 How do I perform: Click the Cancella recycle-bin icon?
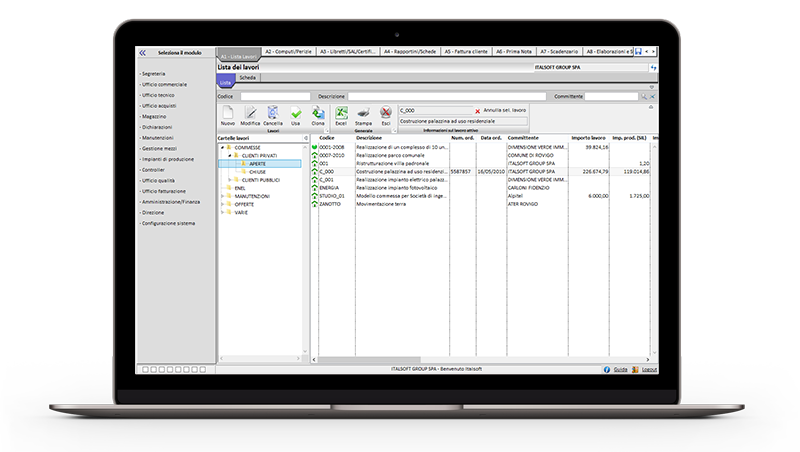[x=273, y=113]
